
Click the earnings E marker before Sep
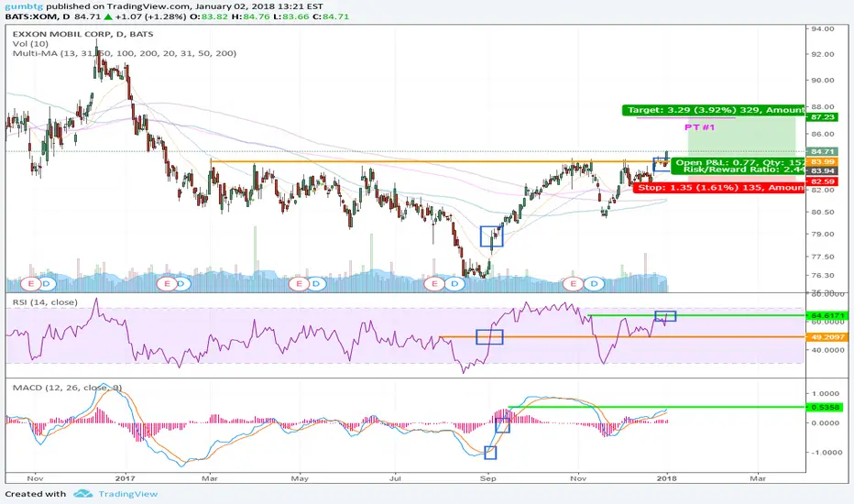pyautogui.click(x=434, y=283)
